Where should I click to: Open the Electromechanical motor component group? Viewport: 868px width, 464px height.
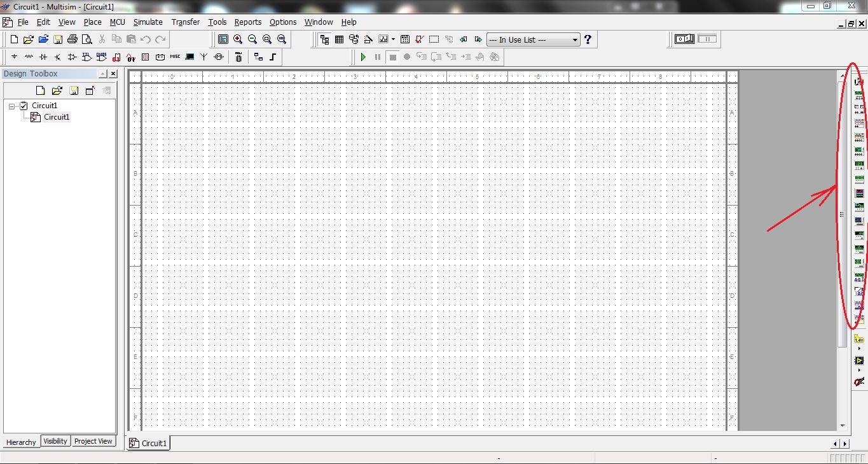click(219, 57)
